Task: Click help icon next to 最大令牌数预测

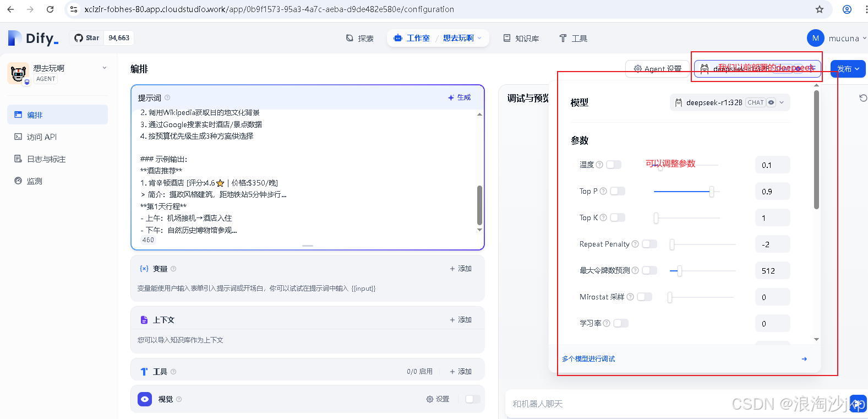Action: (x=635, y=270)
